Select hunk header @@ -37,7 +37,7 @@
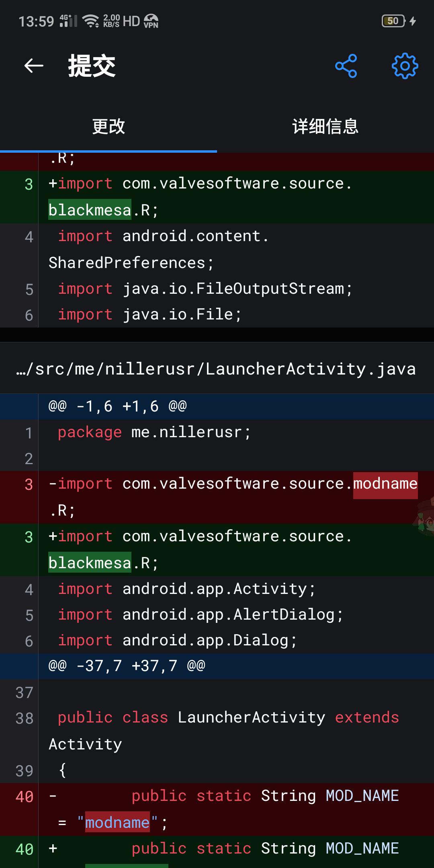Screen dimensions: 434x868 pyautogui.click(x=217, y=666)
